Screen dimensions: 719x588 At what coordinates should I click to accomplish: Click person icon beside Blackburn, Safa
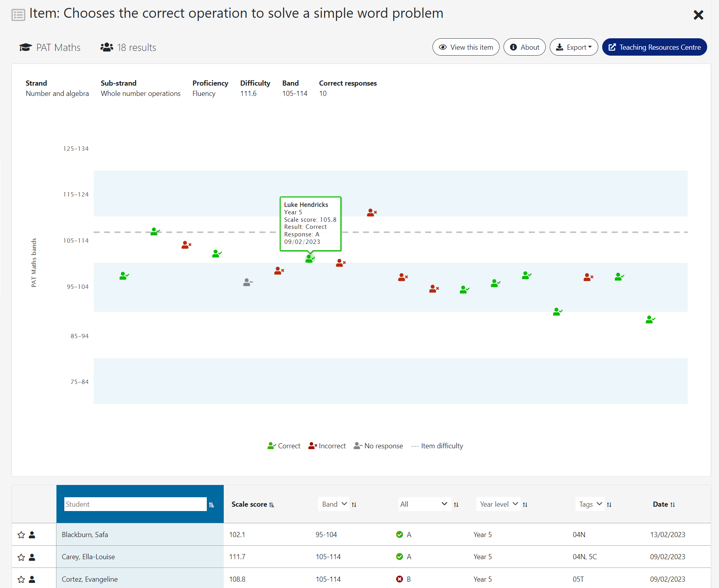point(32,535)
